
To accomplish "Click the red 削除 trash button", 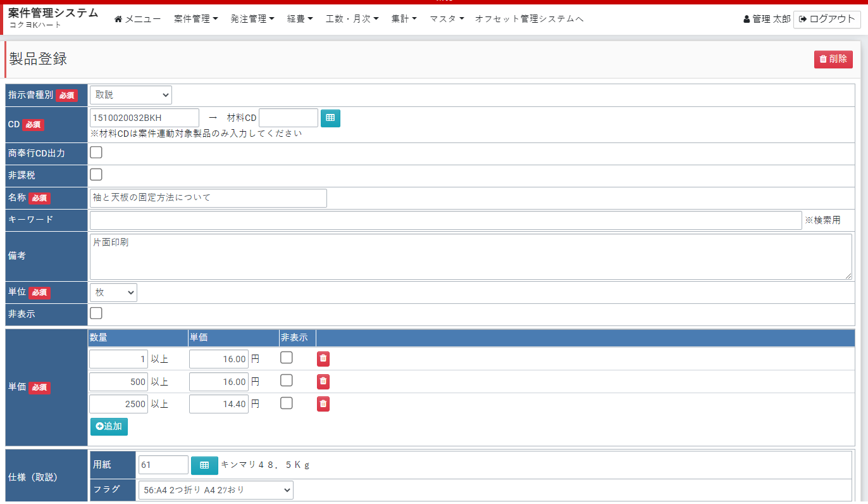I will tap(833, 59).
